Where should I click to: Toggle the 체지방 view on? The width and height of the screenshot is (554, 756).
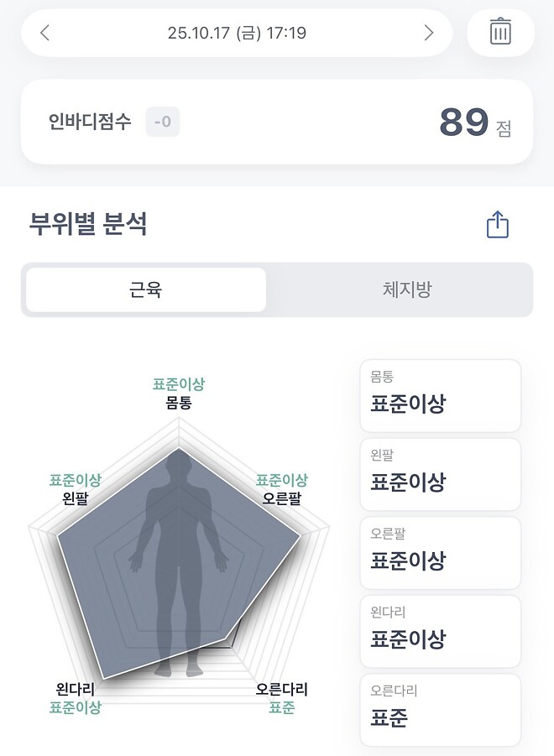(x=409, y=289)
